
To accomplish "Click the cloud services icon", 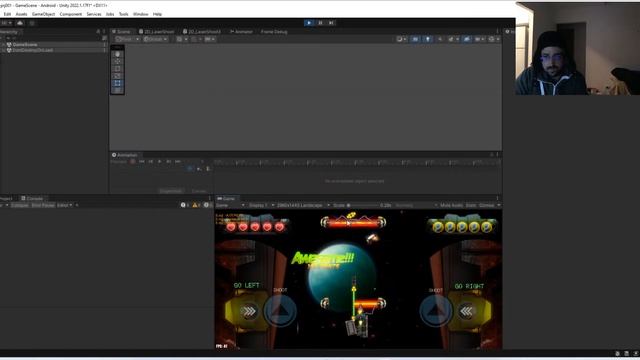I will (20, 23).
